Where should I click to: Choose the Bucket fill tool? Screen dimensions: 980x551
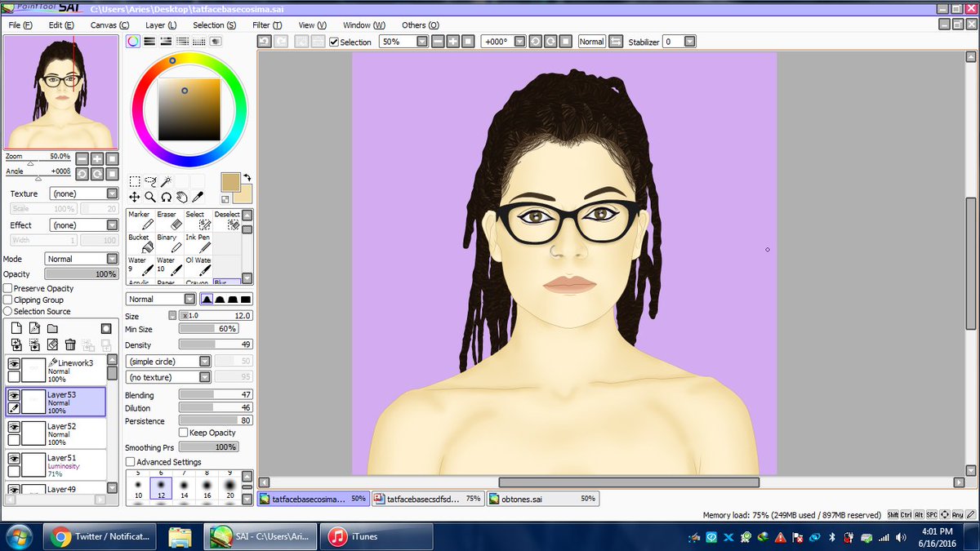[140, 243]
